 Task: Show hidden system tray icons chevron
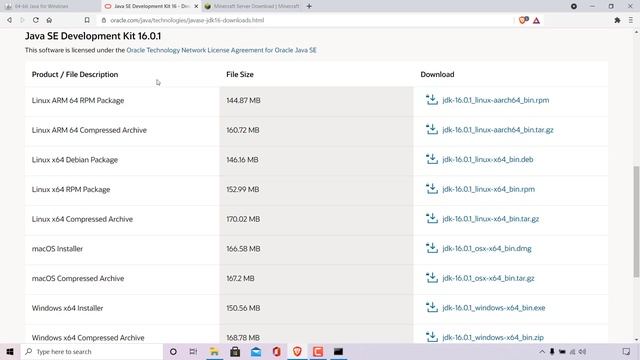[542, 351]
